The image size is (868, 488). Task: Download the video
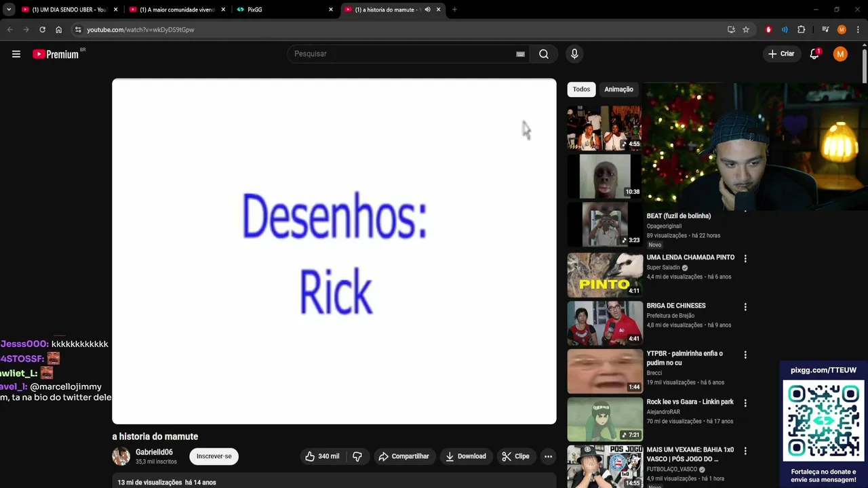click(465, 456)
